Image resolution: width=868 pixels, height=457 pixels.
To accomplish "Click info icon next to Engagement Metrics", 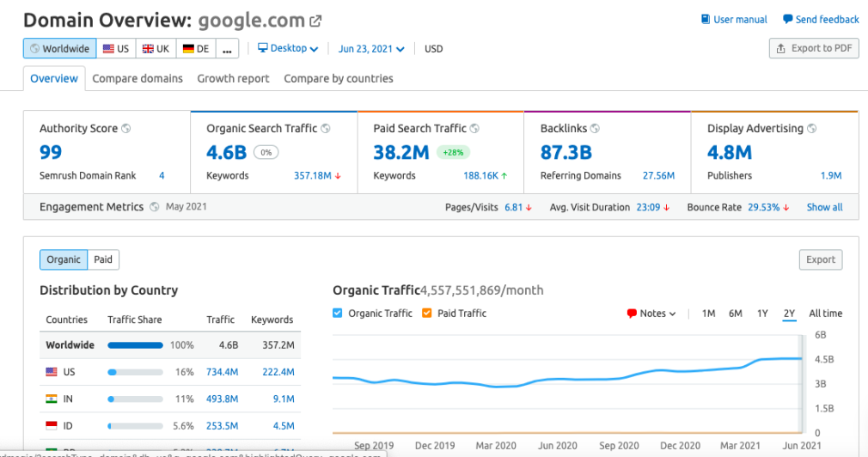I will (155, 207).
